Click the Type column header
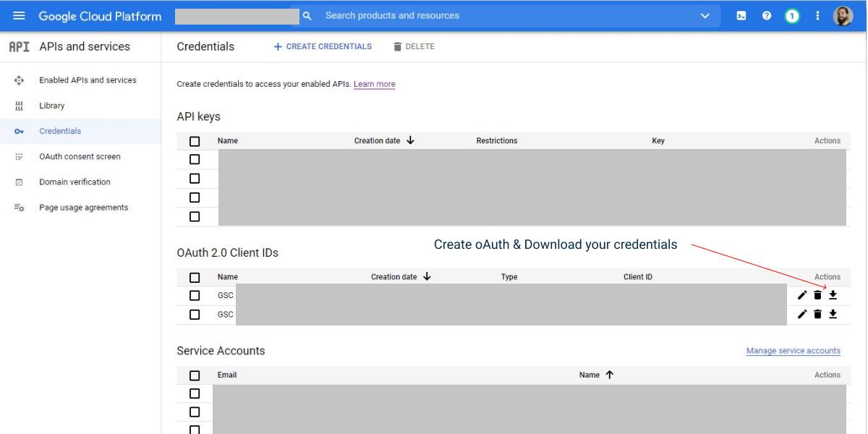The width and height of the screenshot is (868, 434). click(509, 277)
